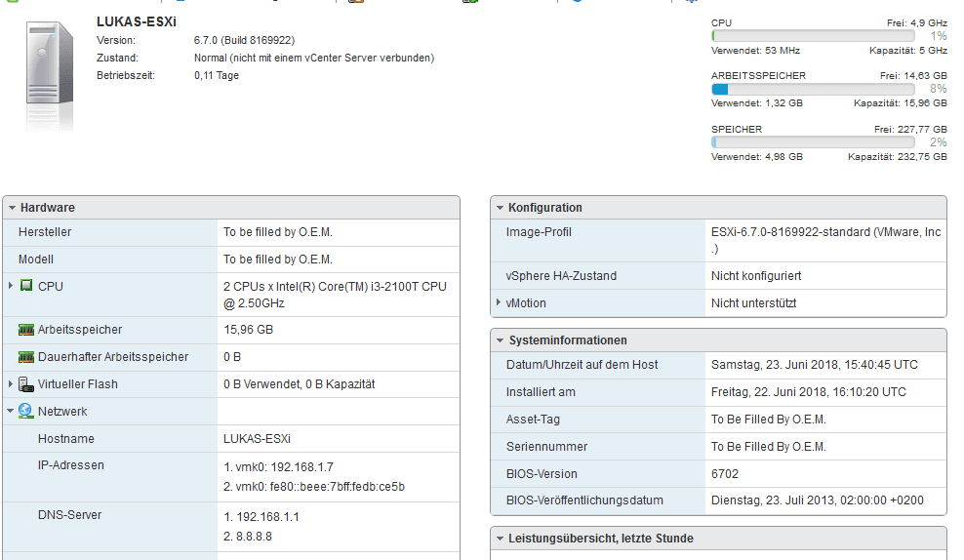Select the LUKAS-ESXi host title
Image resolution: width=964 pixels, height=560 pixels.
click(x=137, y=21)
